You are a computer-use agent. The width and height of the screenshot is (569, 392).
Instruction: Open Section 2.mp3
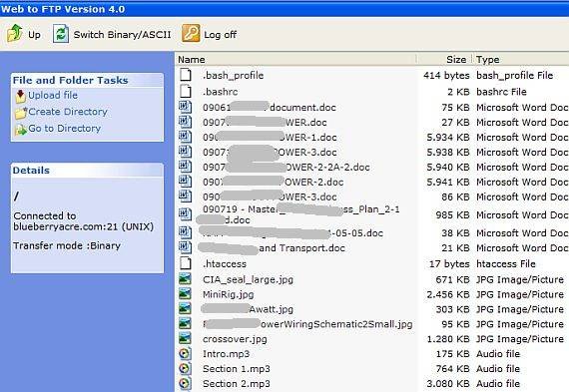(x=237, y=384)
